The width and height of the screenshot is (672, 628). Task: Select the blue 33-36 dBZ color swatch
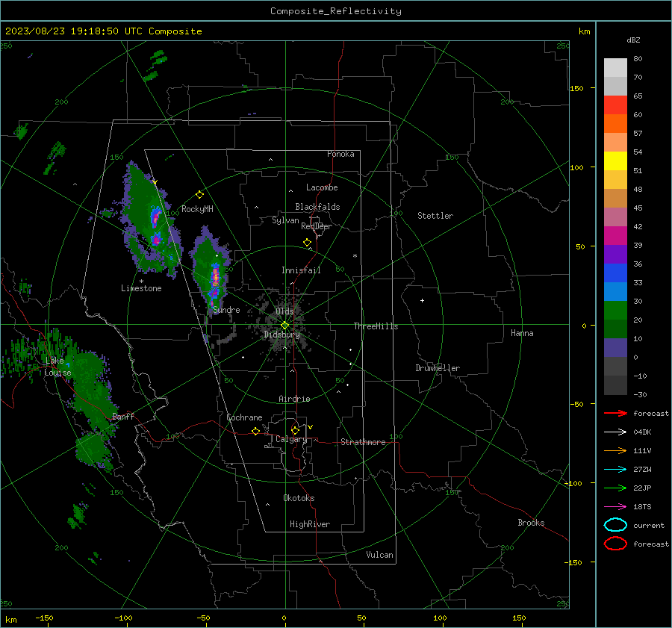coord(615,273)
